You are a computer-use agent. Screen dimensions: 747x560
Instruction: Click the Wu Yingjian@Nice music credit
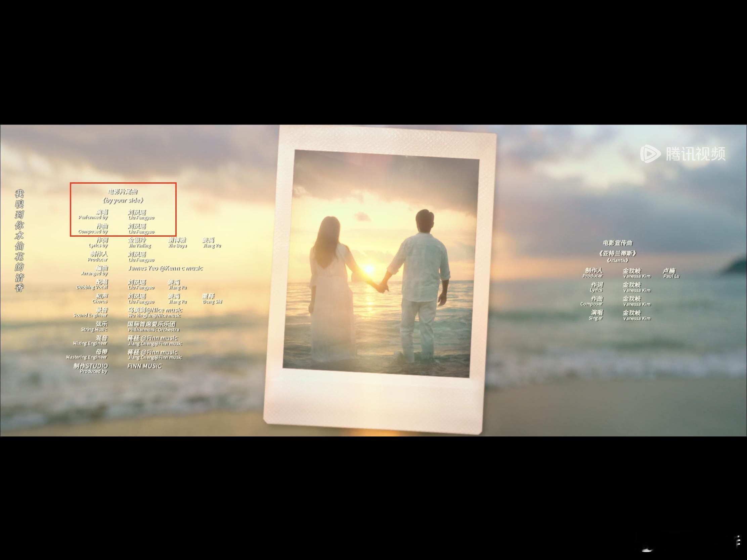[x=154, y=316]
